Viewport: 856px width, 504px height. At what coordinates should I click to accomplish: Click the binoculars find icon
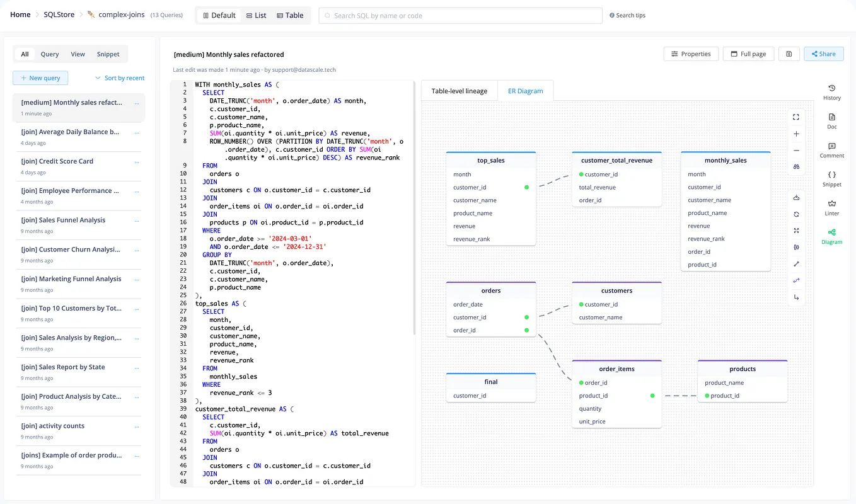(796, 167)
